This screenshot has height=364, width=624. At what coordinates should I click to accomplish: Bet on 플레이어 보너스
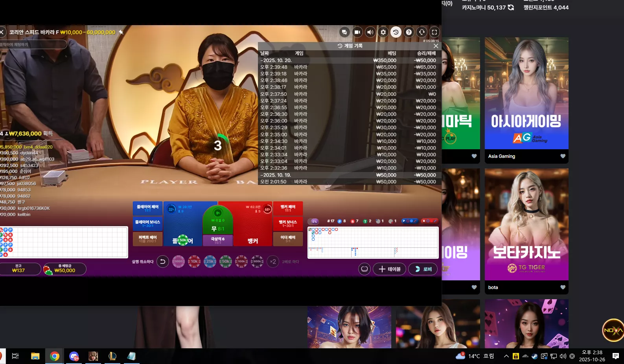click(147, 223)
